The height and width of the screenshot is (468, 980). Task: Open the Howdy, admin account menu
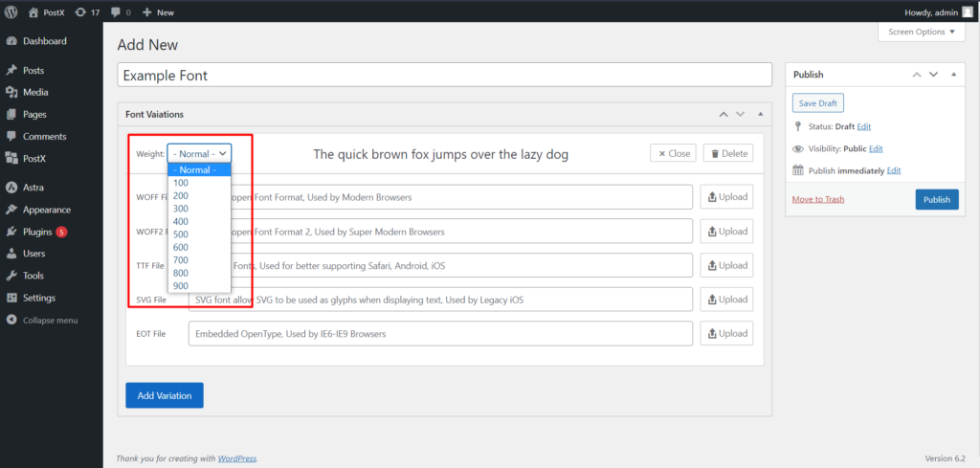pyautogui.click(x=939, y=11)
